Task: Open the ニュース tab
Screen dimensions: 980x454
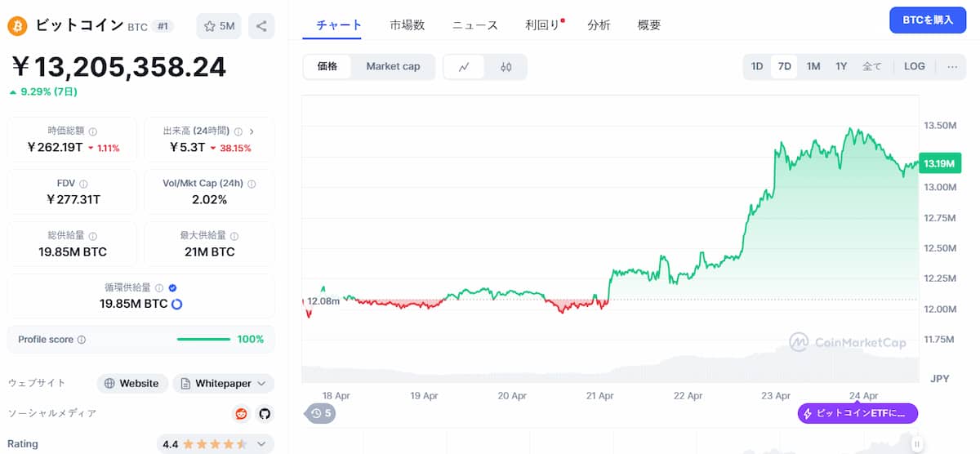Action: coord(474,25)
